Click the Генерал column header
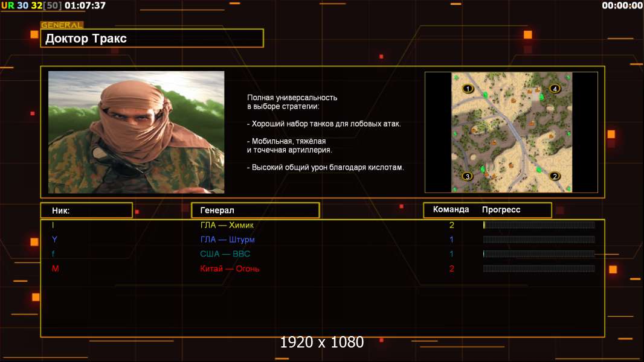Image resolution: width=644 pixels, height=362 pixels. (x=255, y=210)
